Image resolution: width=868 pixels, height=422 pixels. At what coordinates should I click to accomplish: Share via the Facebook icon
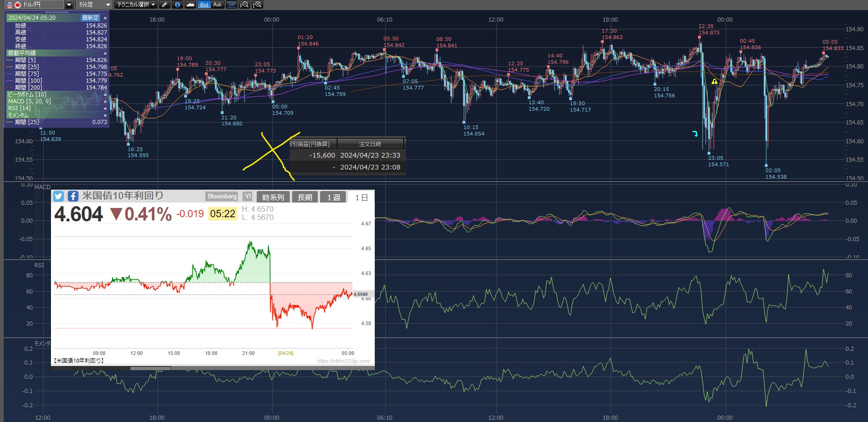coord(73,197)
